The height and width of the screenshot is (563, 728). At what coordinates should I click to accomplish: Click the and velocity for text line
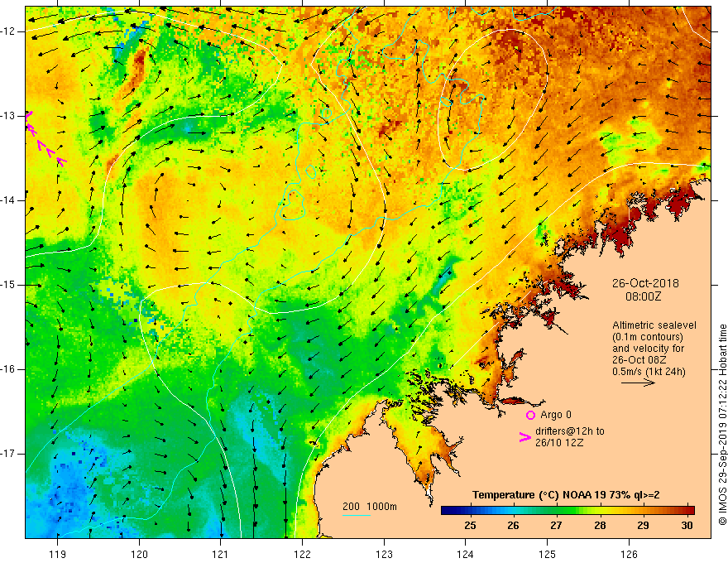click(648, 349)
